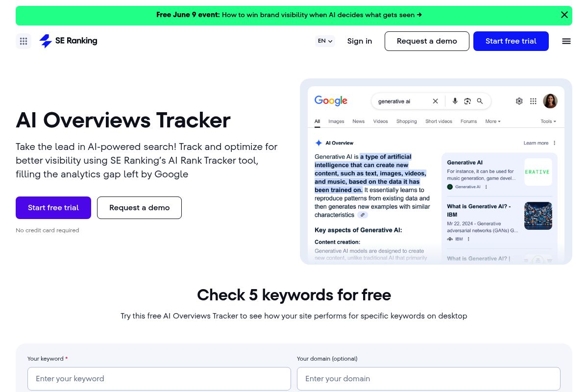Select the Videos tab
The width and height of the screenshot is (588, 392).
click(381, 122)
